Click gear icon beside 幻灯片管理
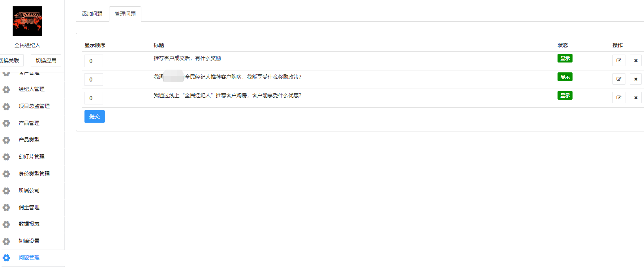Image resolution: width=644 pixels, height=267 pixels. click(x=6, y=157)
